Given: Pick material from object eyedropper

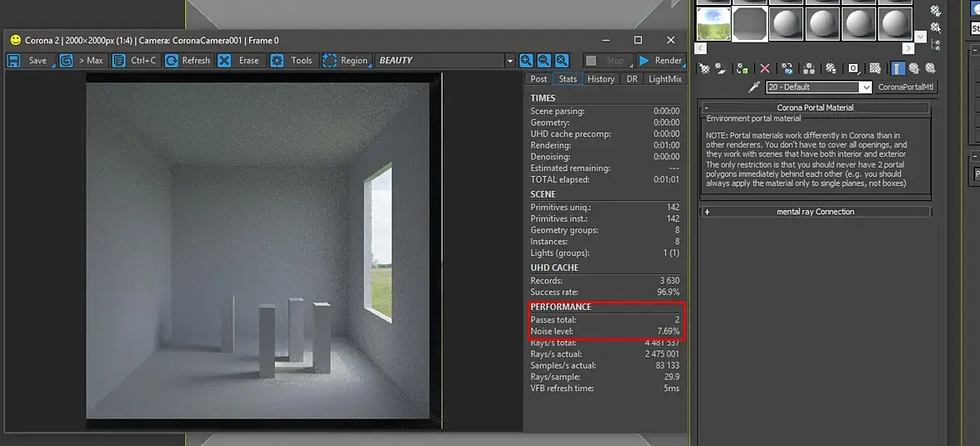Looking at the screenshot, I should tap(754, 87).
